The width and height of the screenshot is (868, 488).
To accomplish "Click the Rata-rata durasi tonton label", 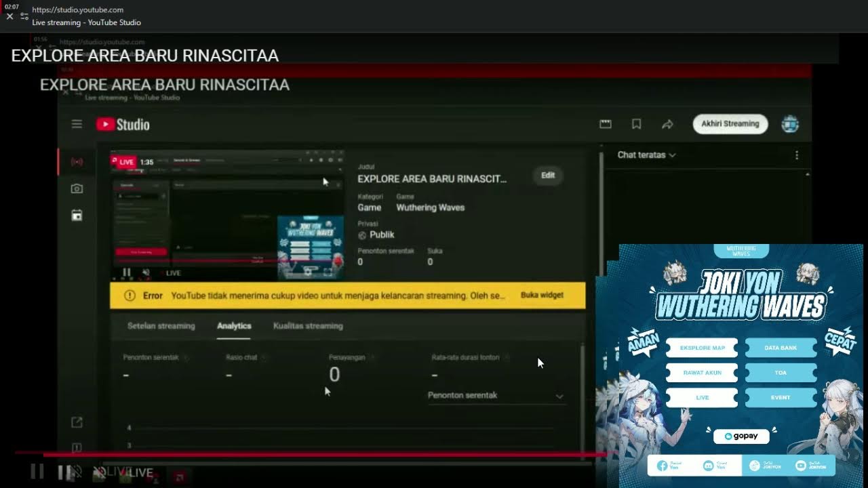I will (x=465, y=357).
